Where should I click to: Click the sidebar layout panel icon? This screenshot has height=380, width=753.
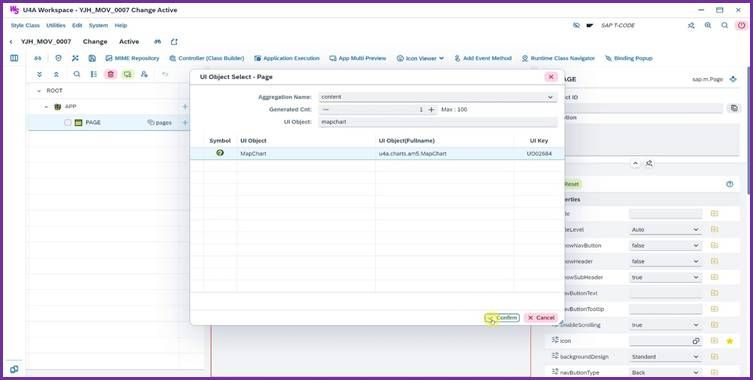click(14, 58)
